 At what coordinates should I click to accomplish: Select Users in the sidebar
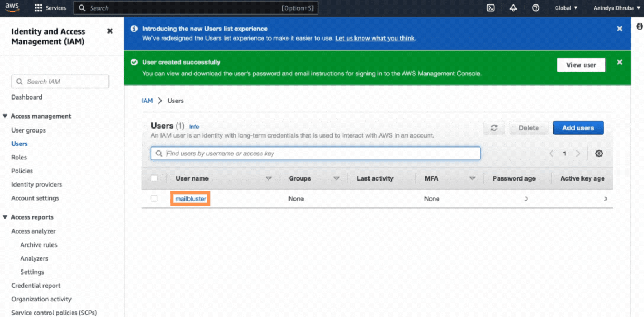tap(20, 144)
